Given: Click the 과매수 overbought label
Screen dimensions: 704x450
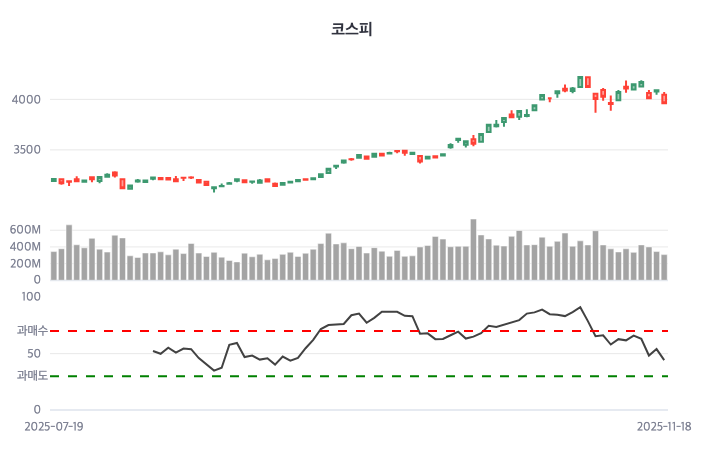Looking at the screenshot, I should coord(31,330).
